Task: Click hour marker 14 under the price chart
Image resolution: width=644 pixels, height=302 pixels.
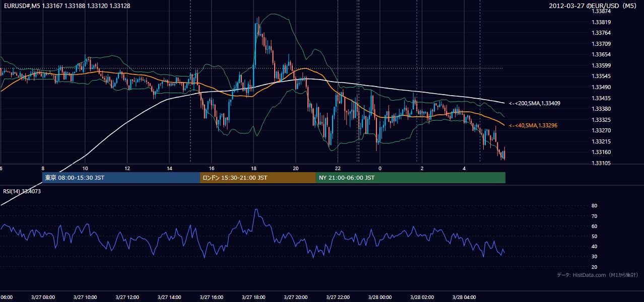Action: pyautogui.click(x=169, y=168)
